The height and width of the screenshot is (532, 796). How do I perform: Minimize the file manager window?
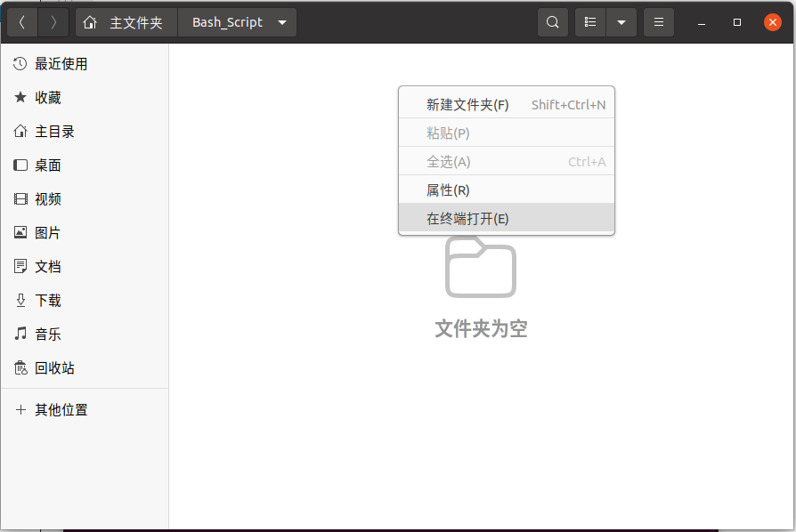tap(702, 23)
